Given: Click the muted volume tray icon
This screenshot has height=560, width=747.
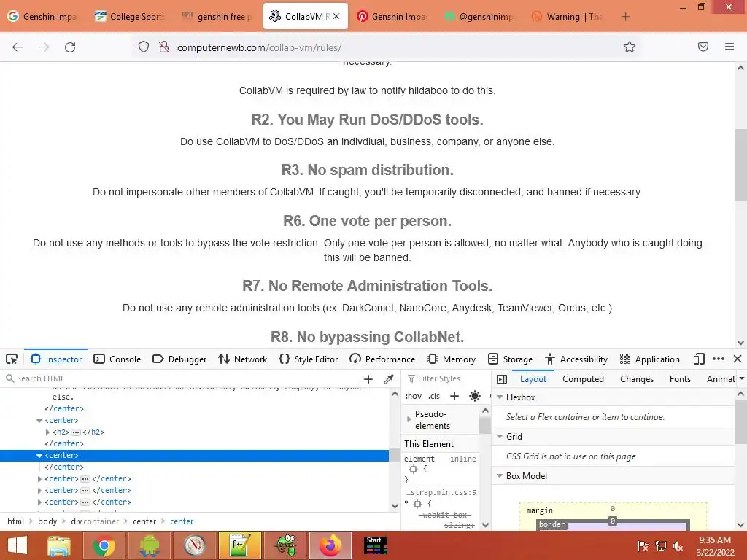Looking at the screenshot, I should [x=678, y=546].
